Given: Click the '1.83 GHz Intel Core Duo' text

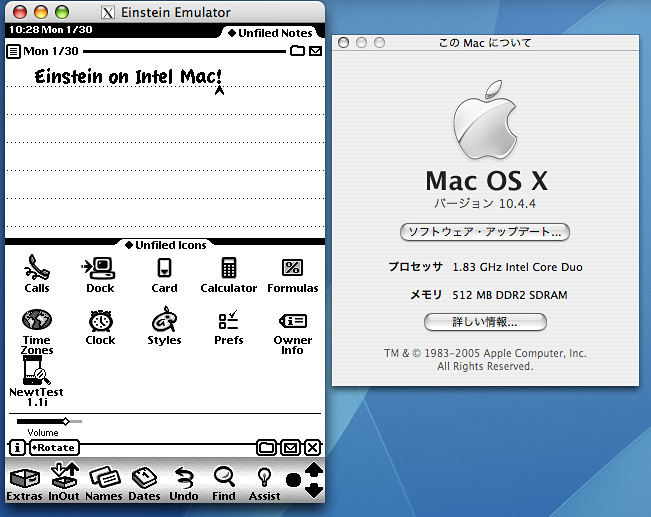Looking at the screenshot, I should pyautogui.click(x=517, y=267).
